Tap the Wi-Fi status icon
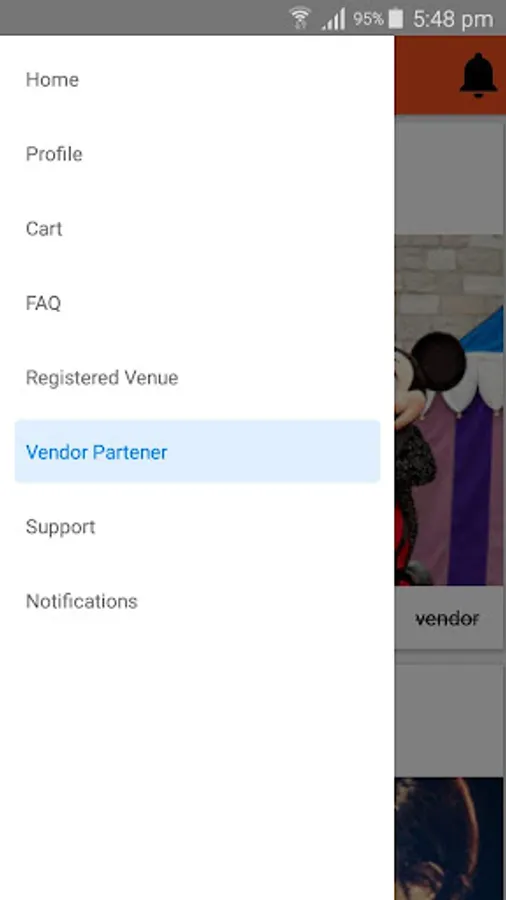Image resolution: width=506 pixels, height=900 pixels. [299, 18]
